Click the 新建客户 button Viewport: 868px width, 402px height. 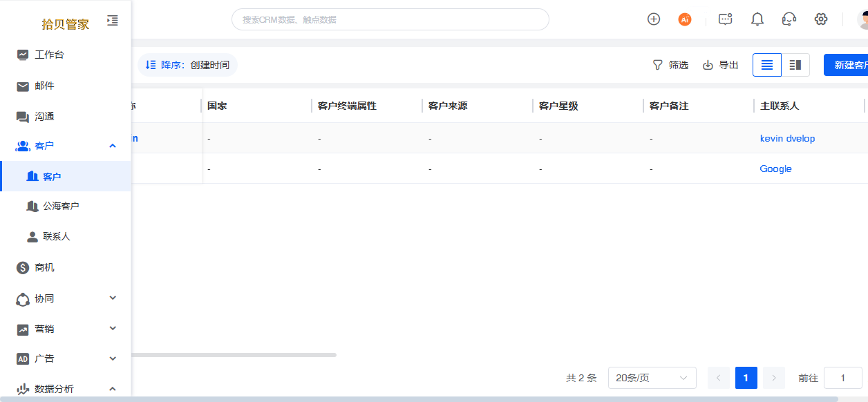tap(846, 65)
